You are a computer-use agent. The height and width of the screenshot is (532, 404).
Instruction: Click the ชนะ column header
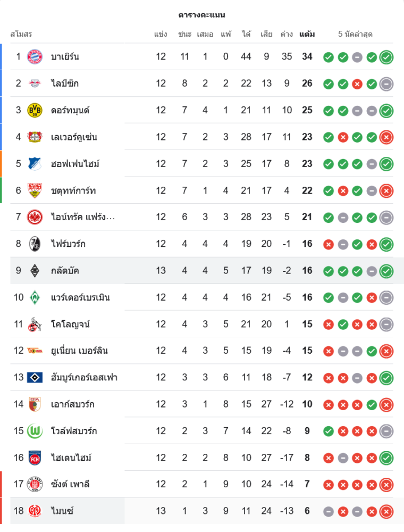184,34
